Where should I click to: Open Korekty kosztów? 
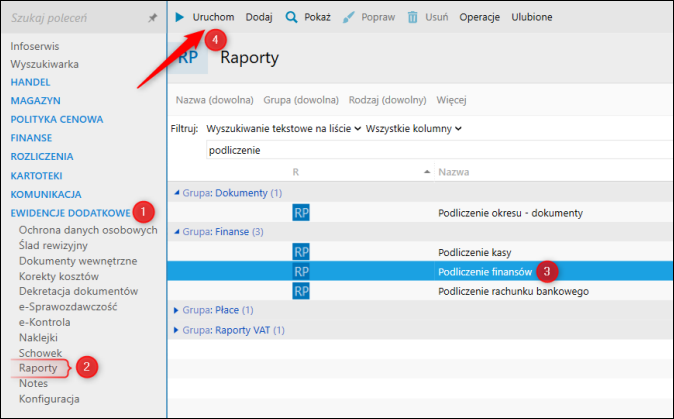[x=59, y=276]
